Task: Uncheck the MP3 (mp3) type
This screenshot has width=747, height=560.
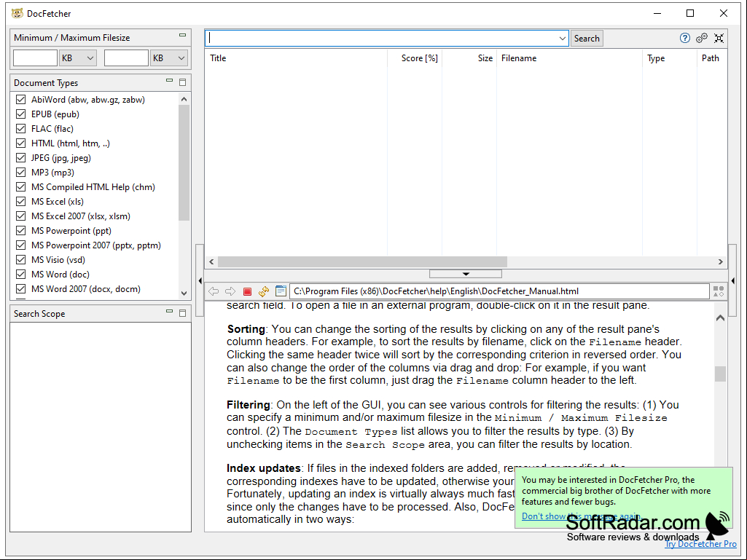Action: pyautogui.click(x=20, y=173)
